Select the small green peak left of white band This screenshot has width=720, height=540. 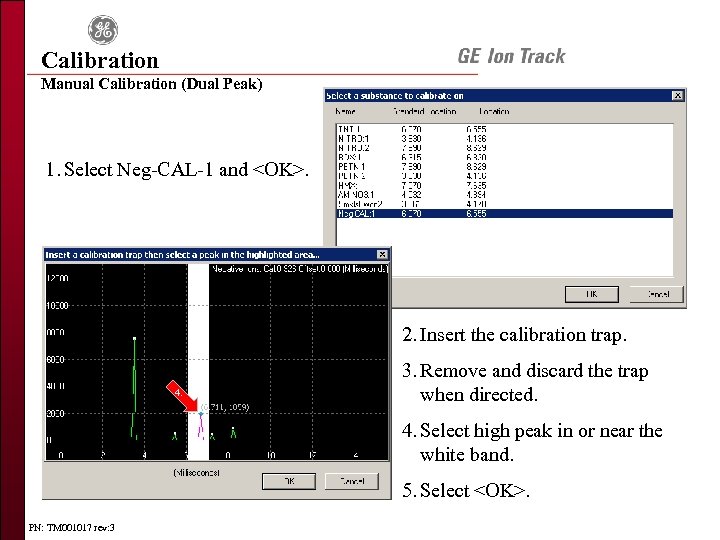tap(174, 436)
